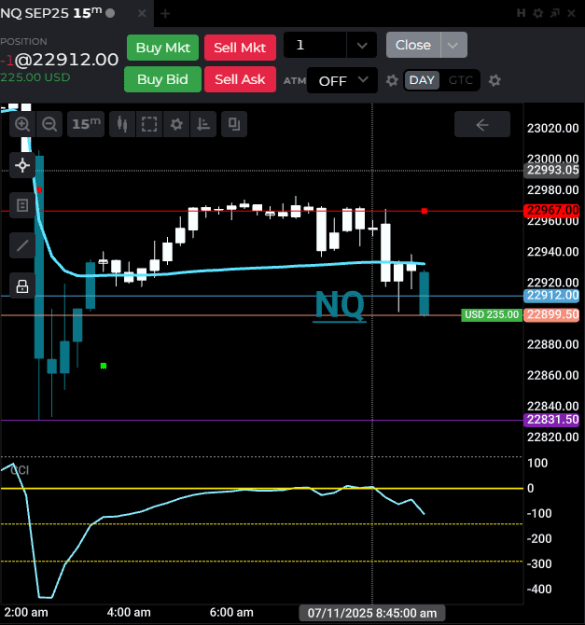585x625 pixels.
Task: Click the 22899.50 current price label
Action: coord(552,314)
